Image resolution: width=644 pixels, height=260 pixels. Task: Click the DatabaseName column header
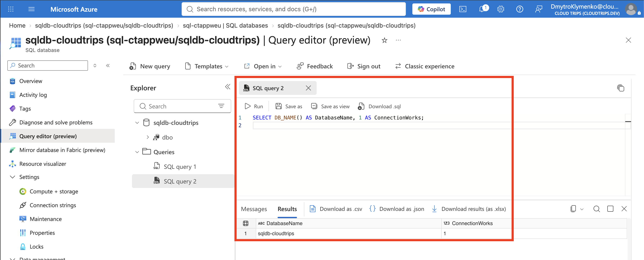(349, 223)
